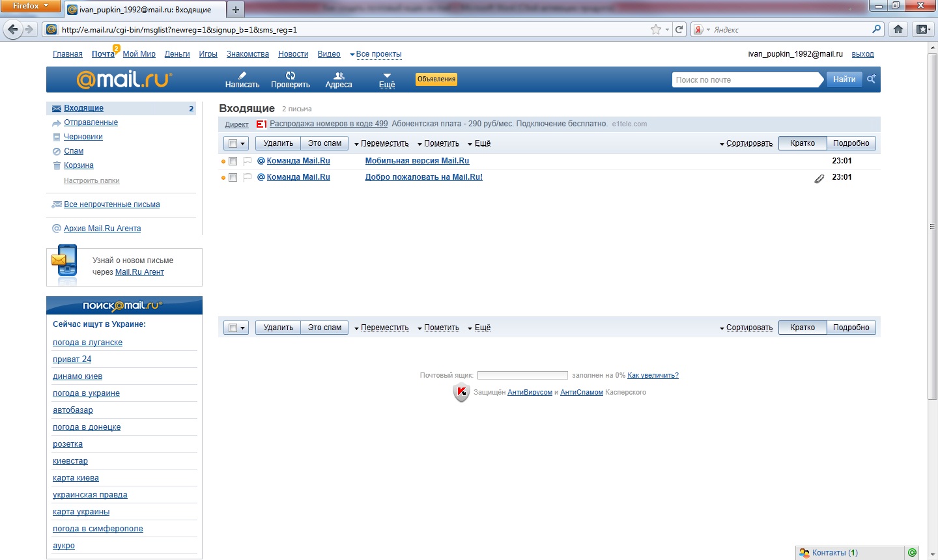Click the top Это спам button
Image resolution: width=938 pixels, height=560 pixels.
coord(324,143)
